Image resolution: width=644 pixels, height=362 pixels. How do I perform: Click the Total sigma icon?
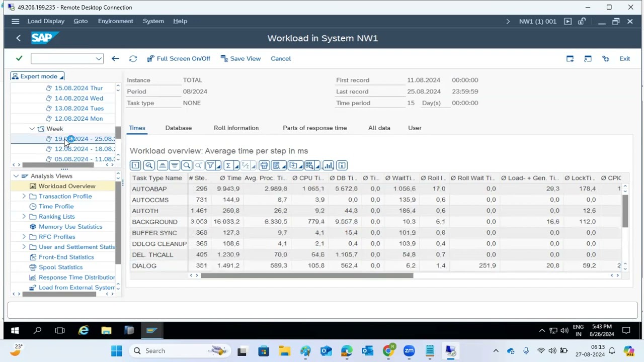coord(228,165)
